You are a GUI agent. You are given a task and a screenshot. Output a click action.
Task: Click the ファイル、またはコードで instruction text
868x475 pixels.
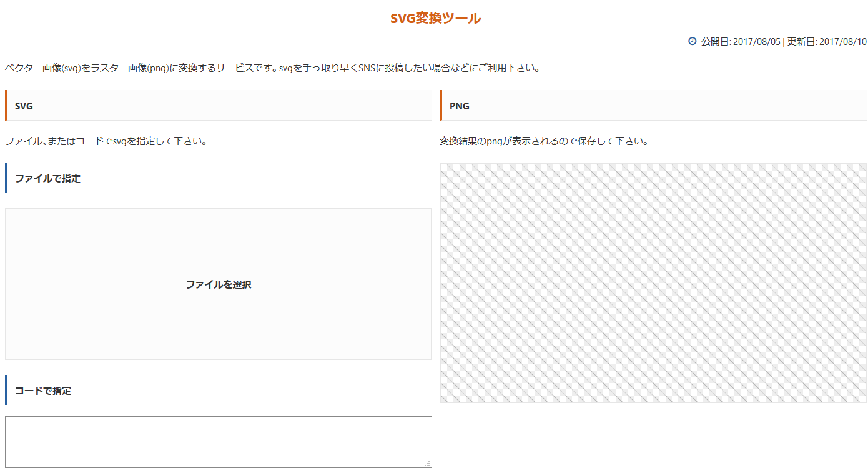tap(106, 141)
